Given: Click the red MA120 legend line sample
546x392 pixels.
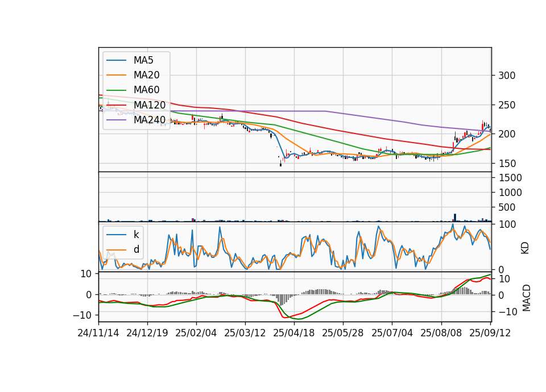Looking at the screenshot, I should pos(116,105).
